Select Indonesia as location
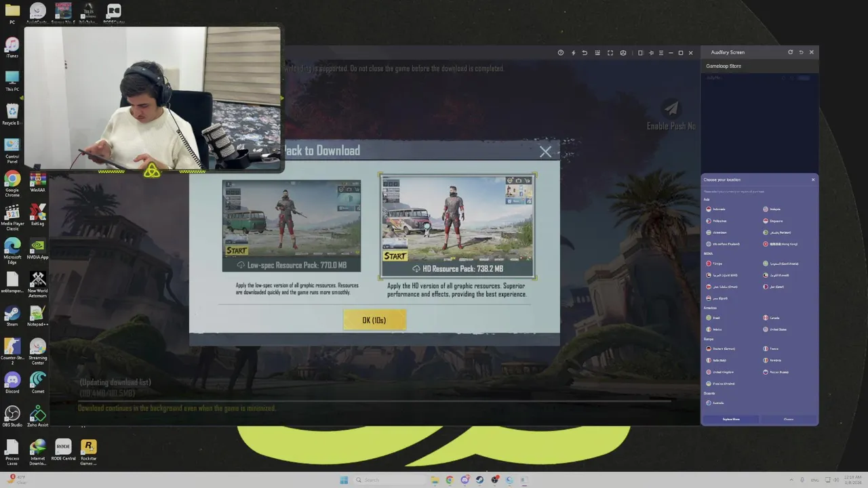The height and width of the screenshot is (488, 868). [x=716, y=209]
